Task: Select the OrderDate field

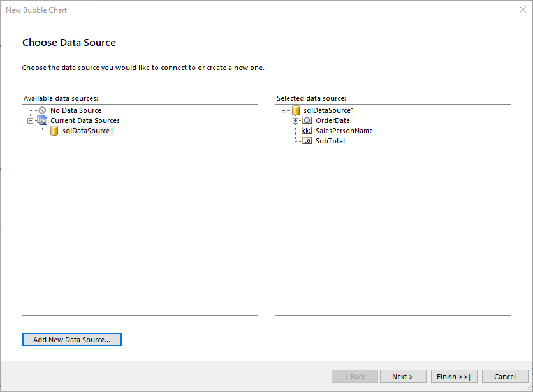Action: pos(333,120)
